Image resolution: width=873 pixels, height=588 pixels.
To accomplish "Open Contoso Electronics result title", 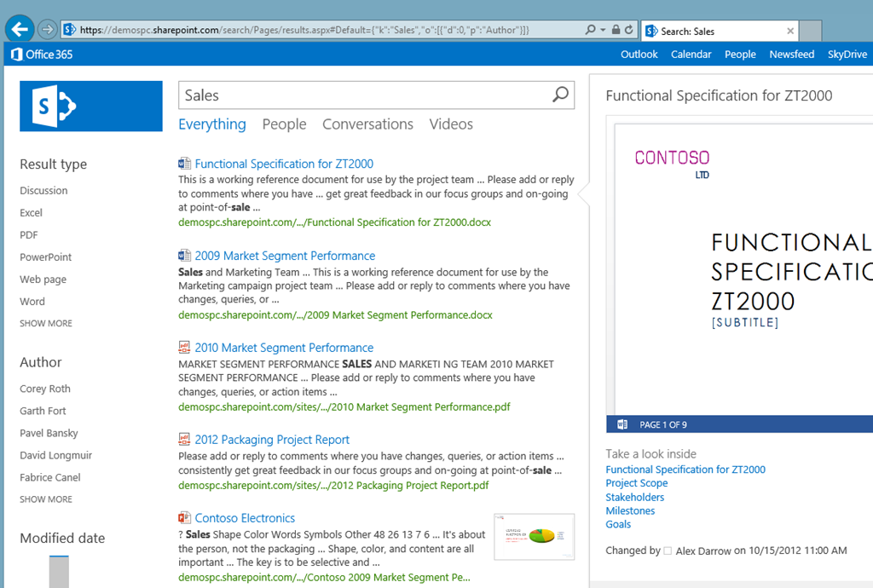I will (x=245, y=518).
